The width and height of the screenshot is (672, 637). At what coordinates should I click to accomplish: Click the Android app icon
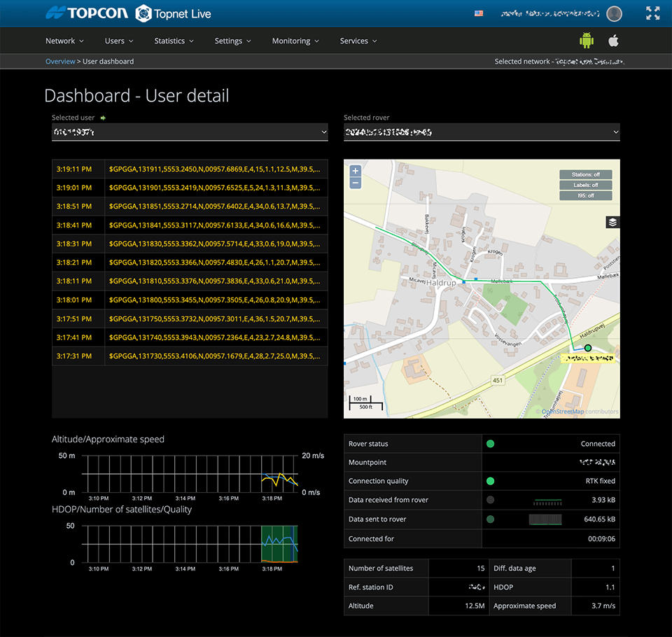click(587, 41)
